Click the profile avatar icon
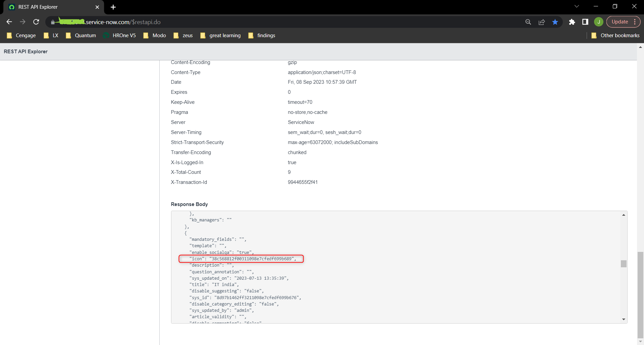The image size is (644, 345). pos(599,22)
